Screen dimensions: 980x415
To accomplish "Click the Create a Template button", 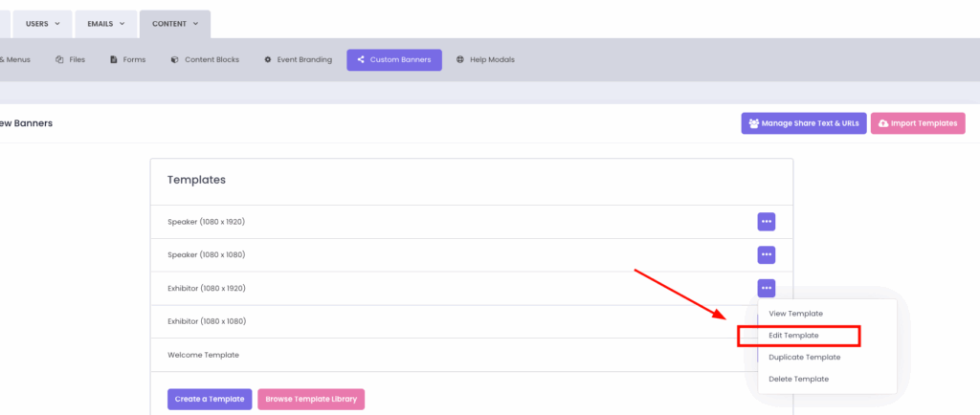I will (210, 399).
